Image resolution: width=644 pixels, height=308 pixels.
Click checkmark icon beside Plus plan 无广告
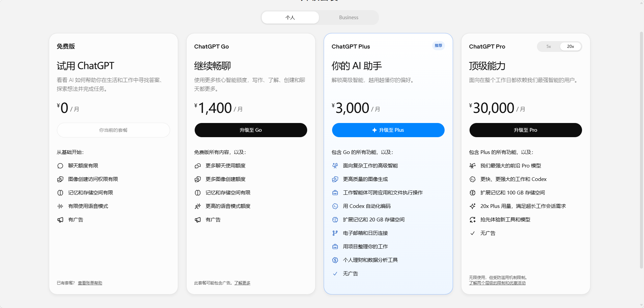[335, 274]
